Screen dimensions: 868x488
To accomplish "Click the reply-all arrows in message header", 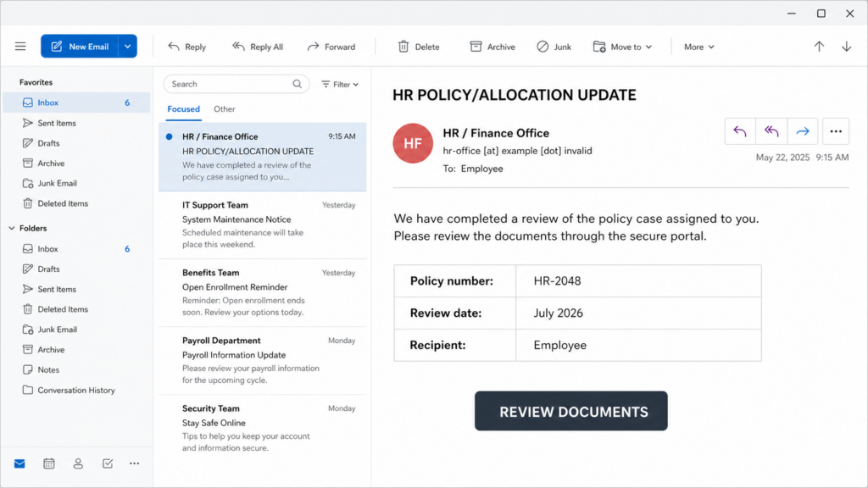I will (x=771, y=131).
